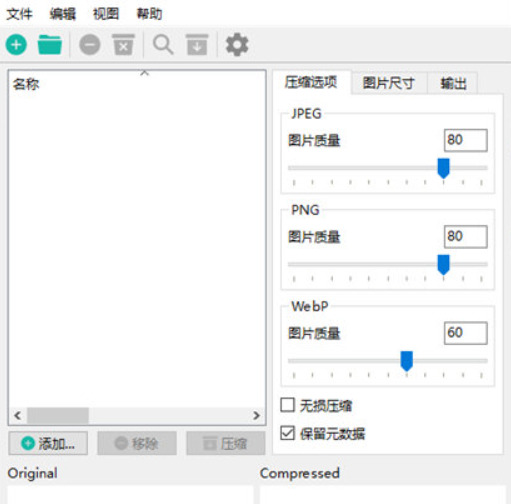Click the grey remove minus toolbar icon
The height and width of the screenshot is (504, 511).
pyautogui.click(x=90, y=45)
